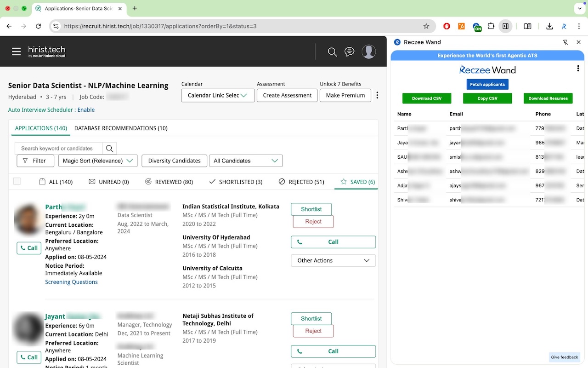
Task: Select the REJECTED (51) filter tab
Action: [301, 182]
